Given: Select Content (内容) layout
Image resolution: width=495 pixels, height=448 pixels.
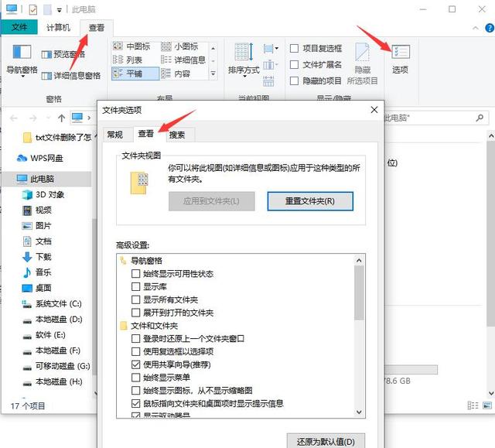Looking at the screenshot, I should tap(176, 74).
